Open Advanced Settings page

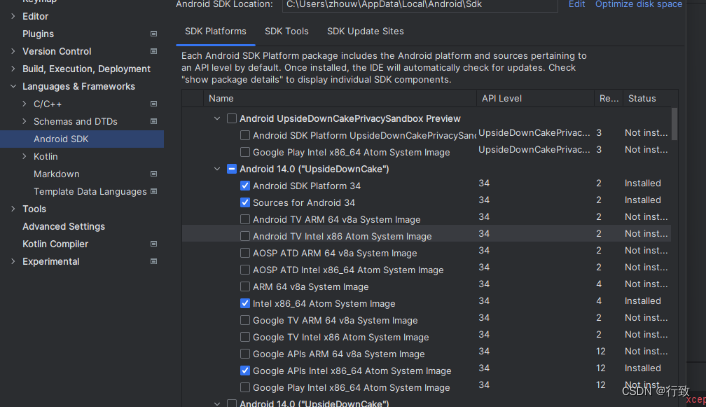click(x=63, y=226)
